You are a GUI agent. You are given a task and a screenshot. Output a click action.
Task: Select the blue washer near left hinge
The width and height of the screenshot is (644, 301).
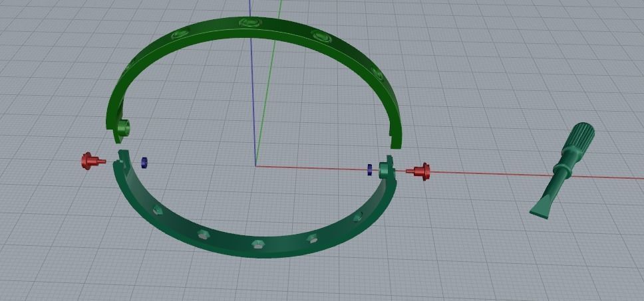(x=144, y=163)
